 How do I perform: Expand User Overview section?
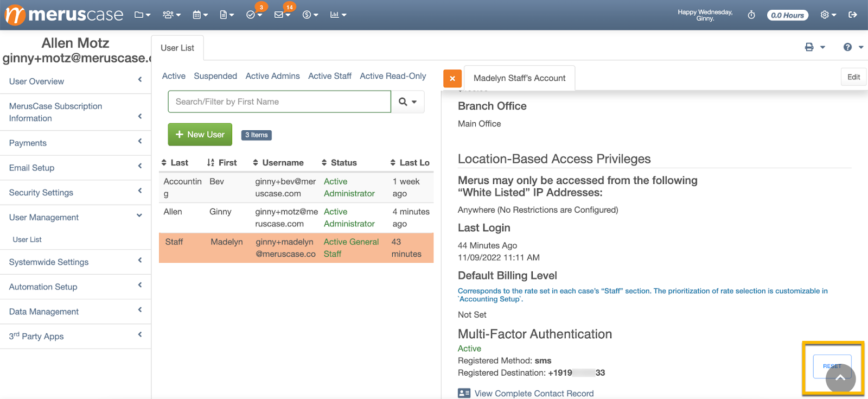[75, 81]
